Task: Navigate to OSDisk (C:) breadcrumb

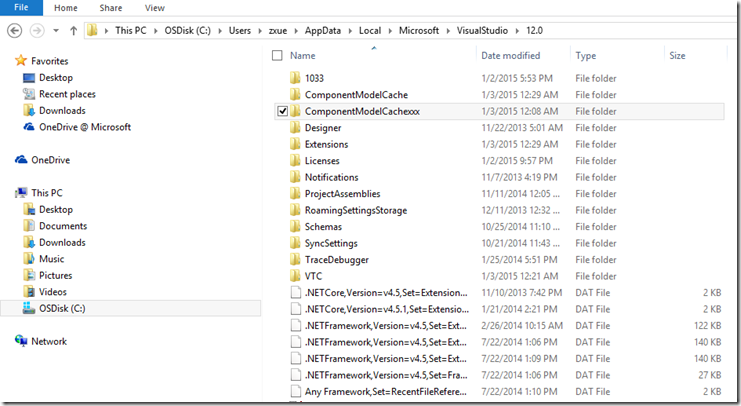Action: click(x=188, y=30)
